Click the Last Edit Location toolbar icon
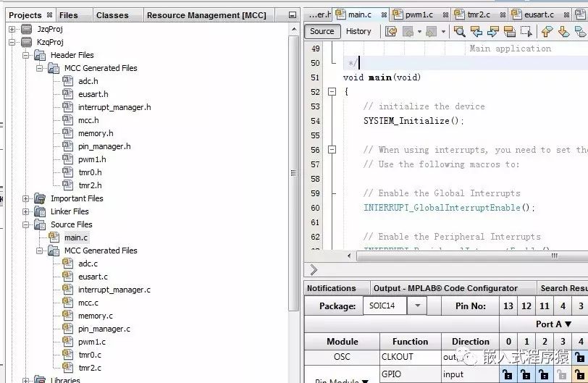Viewport: 588px width, 383px height. pos(391,31)
